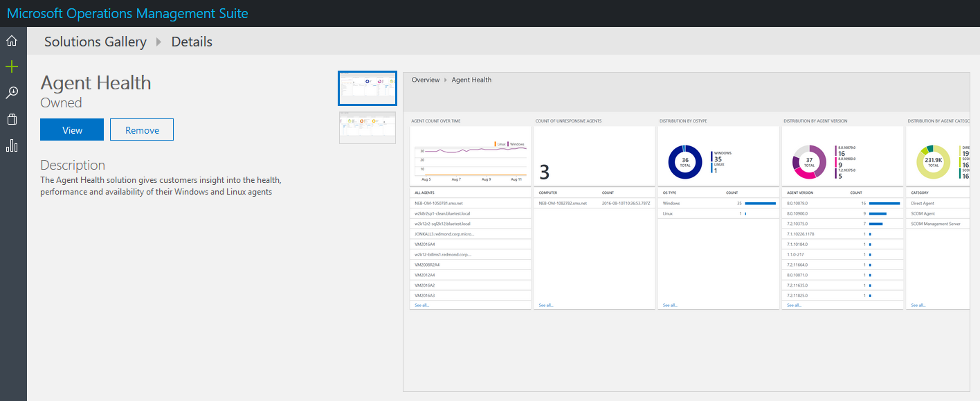This screenshot has height=401, width=980.
Task: Click the JONKALL3.redmond.corp.micro... agent row
Action: [471, 234]
